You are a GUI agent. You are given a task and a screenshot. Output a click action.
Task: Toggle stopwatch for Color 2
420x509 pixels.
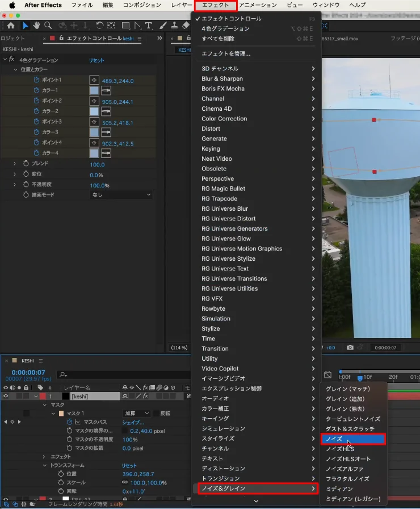point(36,111)
